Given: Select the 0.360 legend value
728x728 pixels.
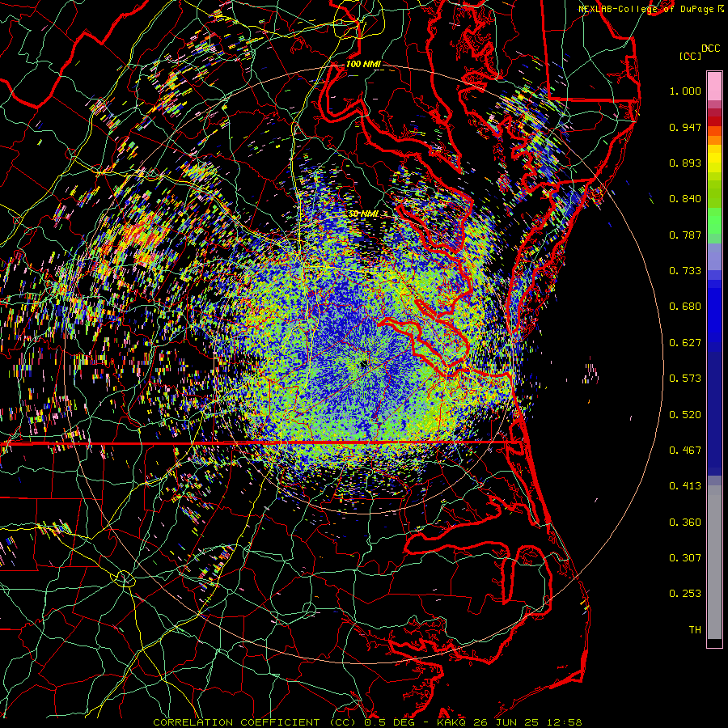Looking at the screenshot, I should [685, 523].
